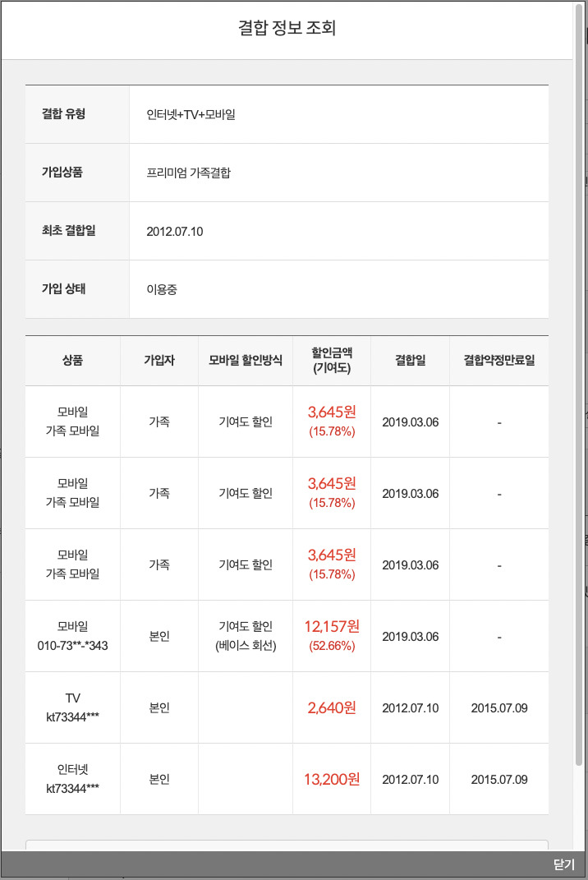588x880 pixels.
Task: Click the 할인금액 (기여도) column header
Action: pos(332,360)
